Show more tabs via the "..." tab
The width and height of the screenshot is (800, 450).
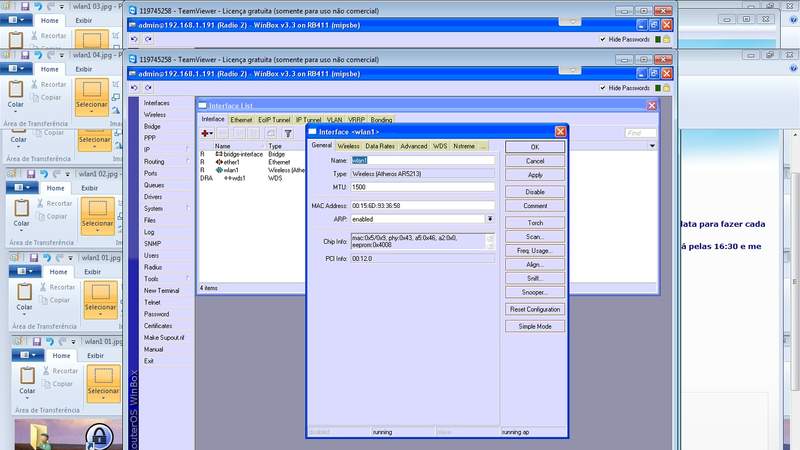[x=483, y=146]
